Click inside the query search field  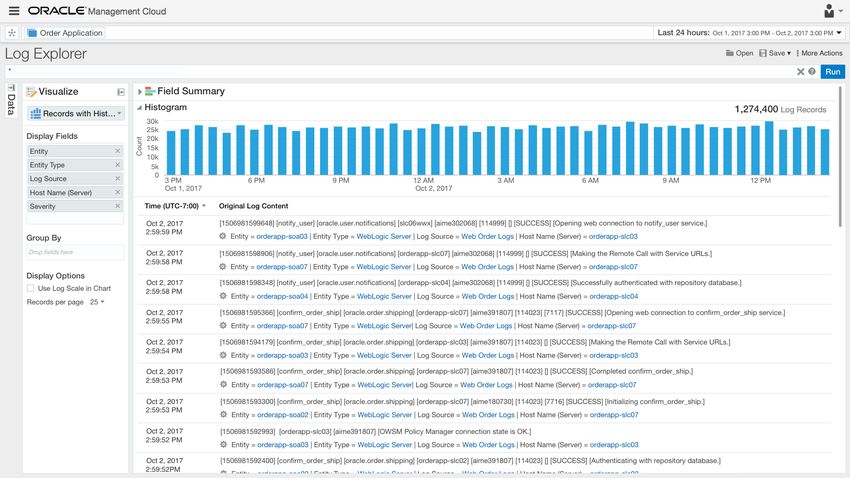coord(398,72)
